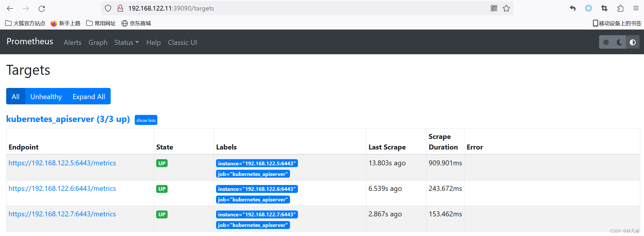Open the 京东商城 bookmark
The width and height of the screenshot is (644, 236).
[x=136, y=23]
